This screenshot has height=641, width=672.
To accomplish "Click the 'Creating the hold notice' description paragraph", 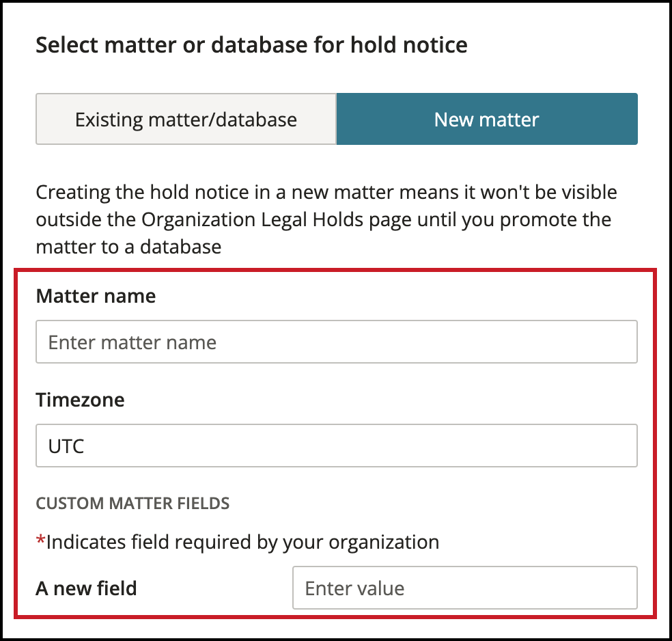I will tap(326, 219).
